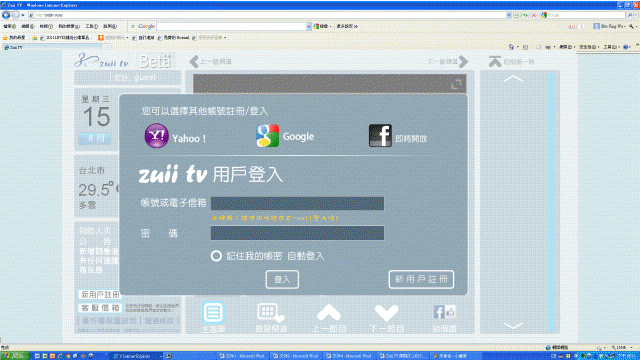Viewport: 640px width, 360px height.
Task: Open IE Safety (安全性) dropdown
Action: (588, 47)
